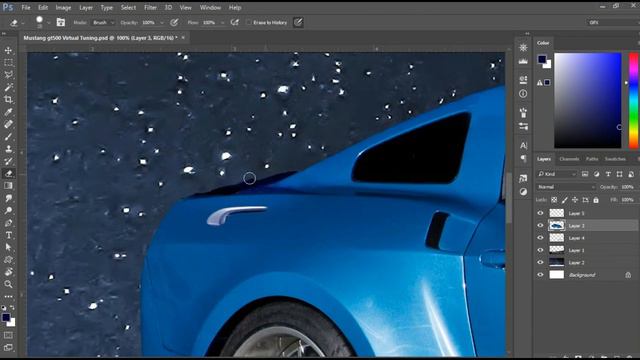
Task: Open the Window menu
Action: (210, 7)
